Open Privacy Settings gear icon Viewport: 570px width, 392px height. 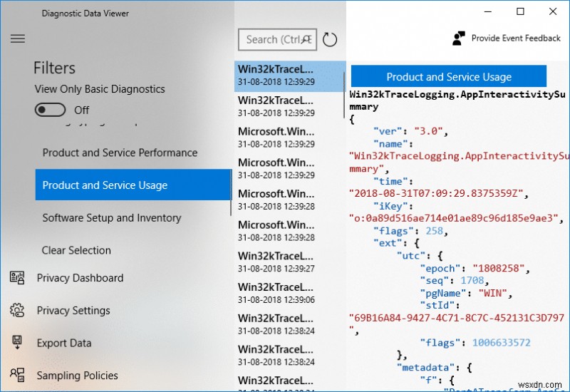(x=17, y=311)
